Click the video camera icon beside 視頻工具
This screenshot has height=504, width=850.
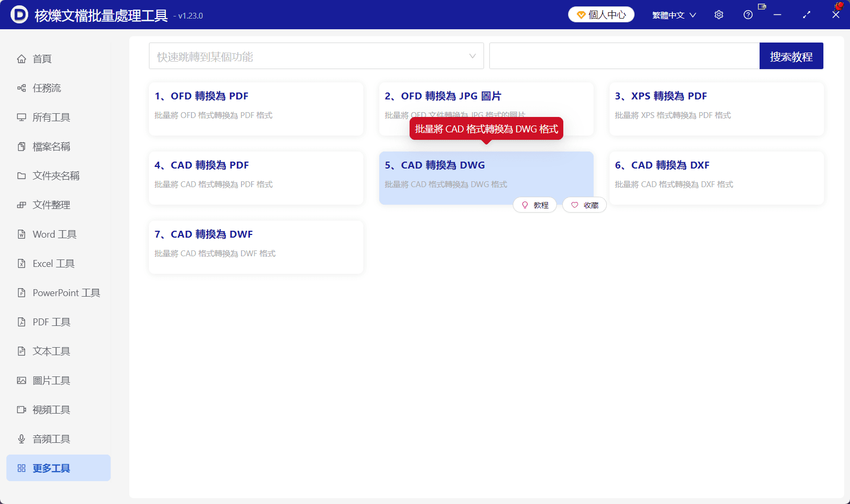tap(21, 409)
